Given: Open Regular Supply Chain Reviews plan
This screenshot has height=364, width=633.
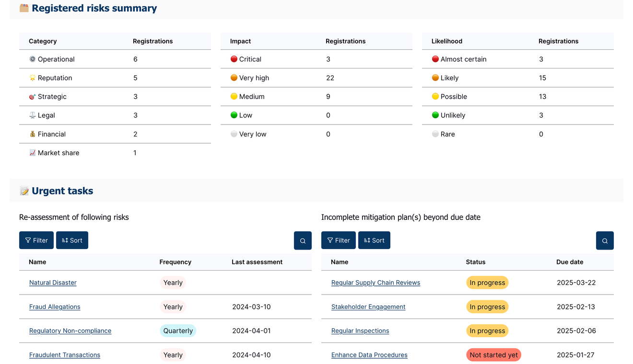Looking at the screenshot, I should pyautogui.click(x=375, y=283).
